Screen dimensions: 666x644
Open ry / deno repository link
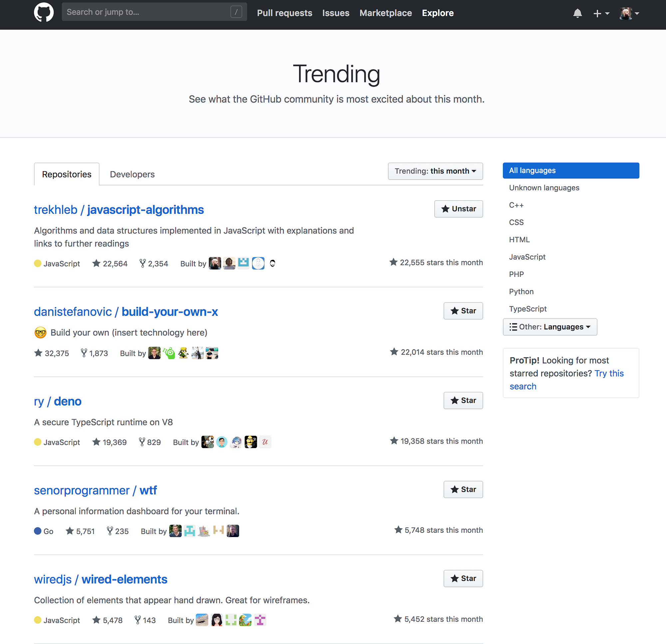tap(58, 401)
